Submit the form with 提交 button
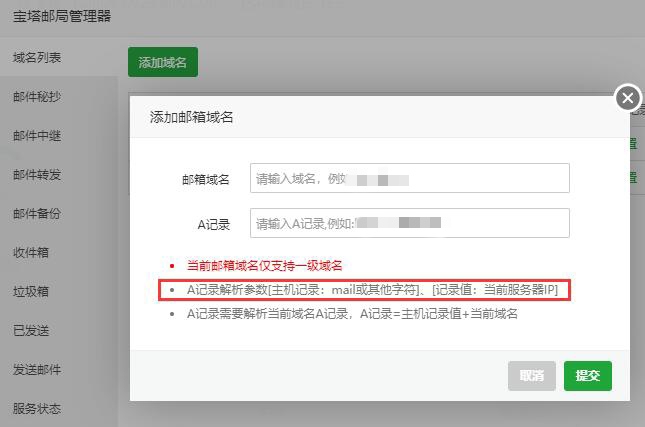Screen dimensions: 645x427 587,376
